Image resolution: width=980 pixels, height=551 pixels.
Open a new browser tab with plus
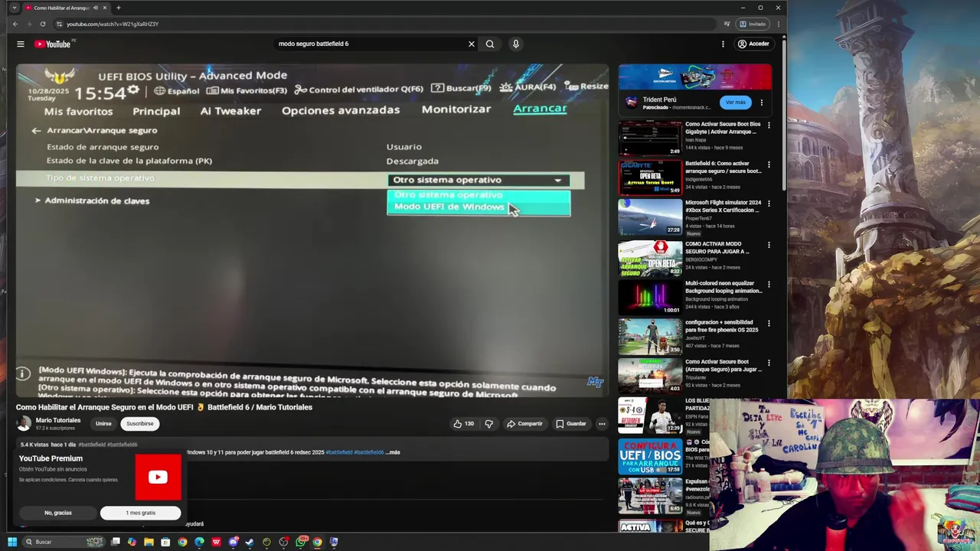pyautogui.click(x=118, y=8)
